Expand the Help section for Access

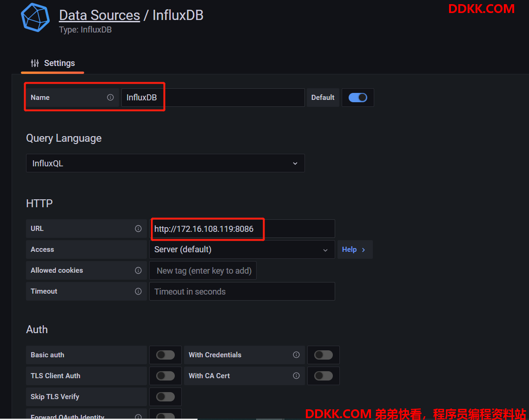tap(355, 249)
